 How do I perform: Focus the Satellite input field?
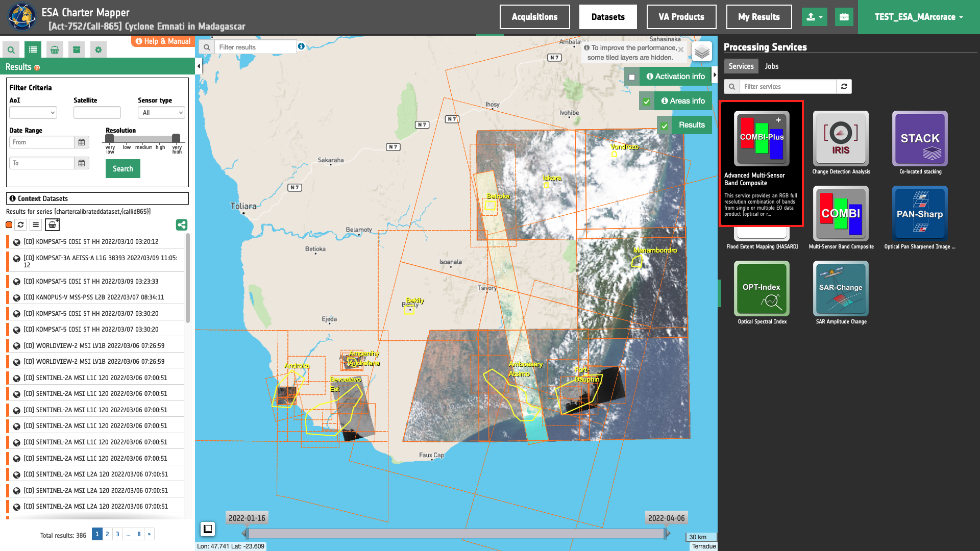(x=97, y=113)
